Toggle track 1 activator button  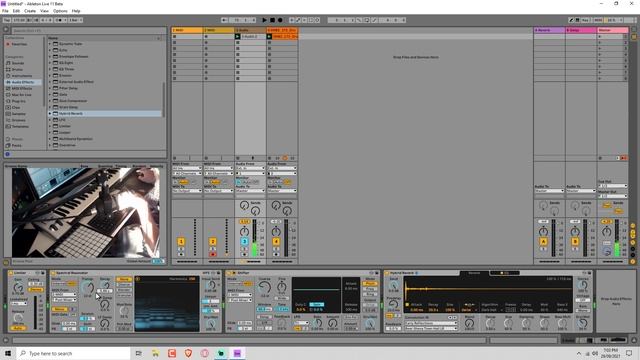tap(181, 242)
